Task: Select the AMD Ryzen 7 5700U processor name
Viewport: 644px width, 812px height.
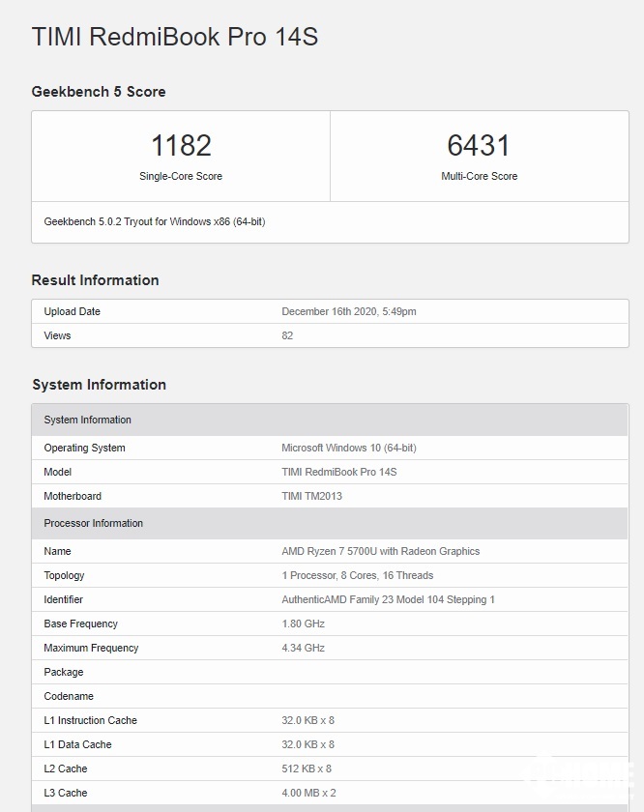Action: tap(380, 551)
